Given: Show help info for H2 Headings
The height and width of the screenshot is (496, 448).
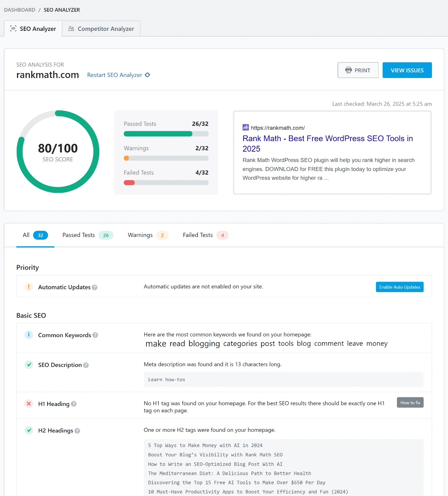Looking at the screenshot, I should tap(77, 431).
